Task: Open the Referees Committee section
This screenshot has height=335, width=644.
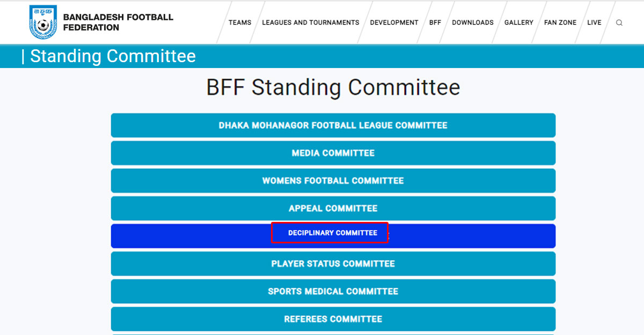Action: (333, 319)
